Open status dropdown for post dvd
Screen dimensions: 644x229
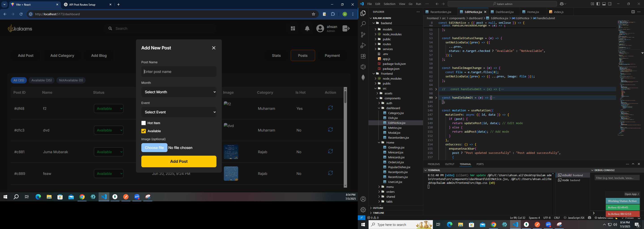pyautogui.click(x=109, y=130)
